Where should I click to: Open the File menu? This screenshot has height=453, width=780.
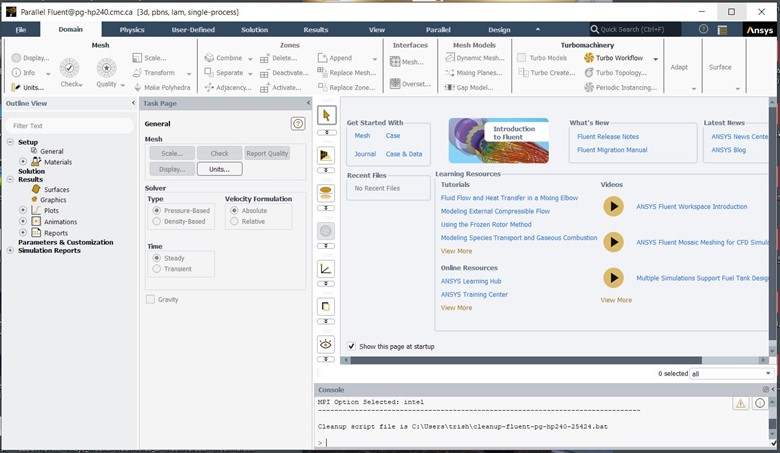point(21,30)
